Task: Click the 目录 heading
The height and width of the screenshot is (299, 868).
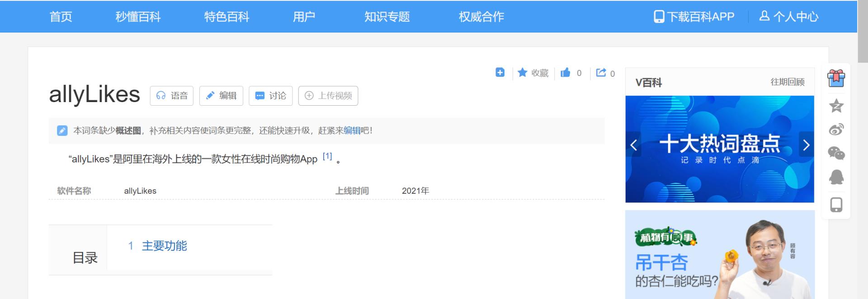Action: point(85,258)
